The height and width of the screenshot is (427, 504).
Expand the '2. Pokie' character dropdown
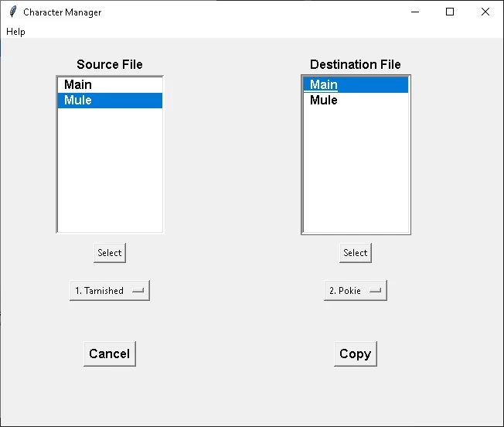[x=355, y=291]
